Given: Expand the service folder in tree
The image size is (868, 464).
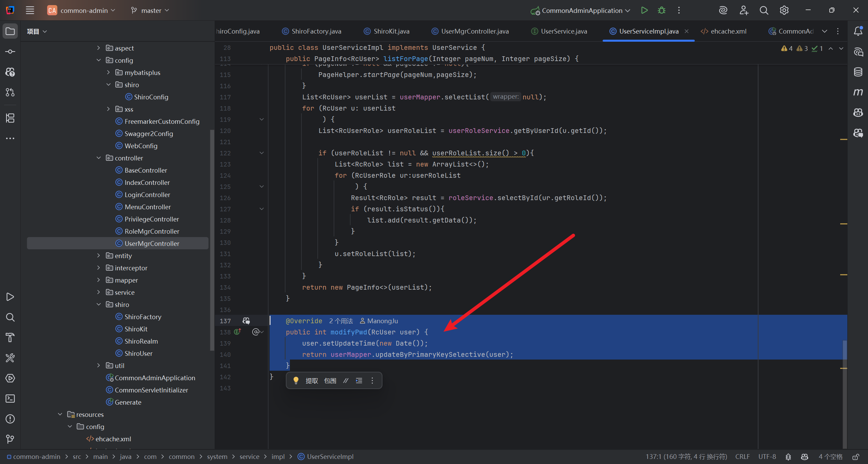Looking at the screenshot, I should (99, 292).
